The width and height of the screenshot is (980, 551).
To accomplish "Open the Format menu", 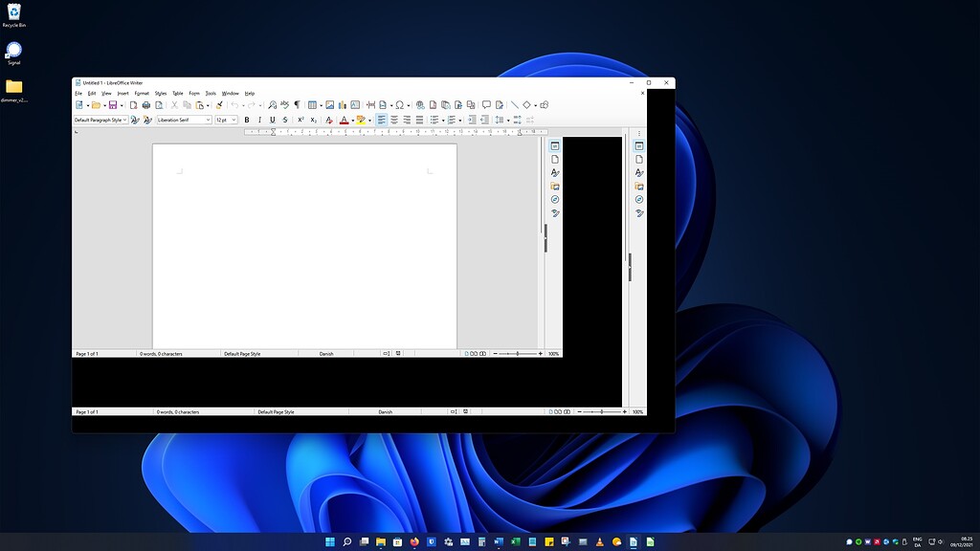I will coord(142,93).
